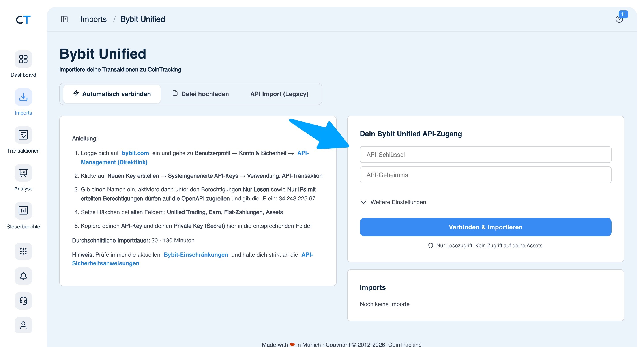Click the Analyse sidebar label
Viewport: 644px width, 347px height.
(x=23, y=189)
